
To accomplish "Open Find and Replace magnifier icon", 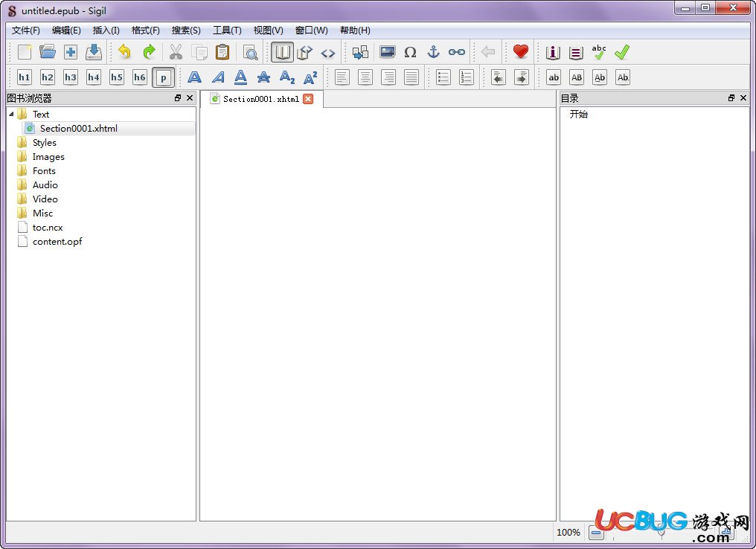I will 250,52.
